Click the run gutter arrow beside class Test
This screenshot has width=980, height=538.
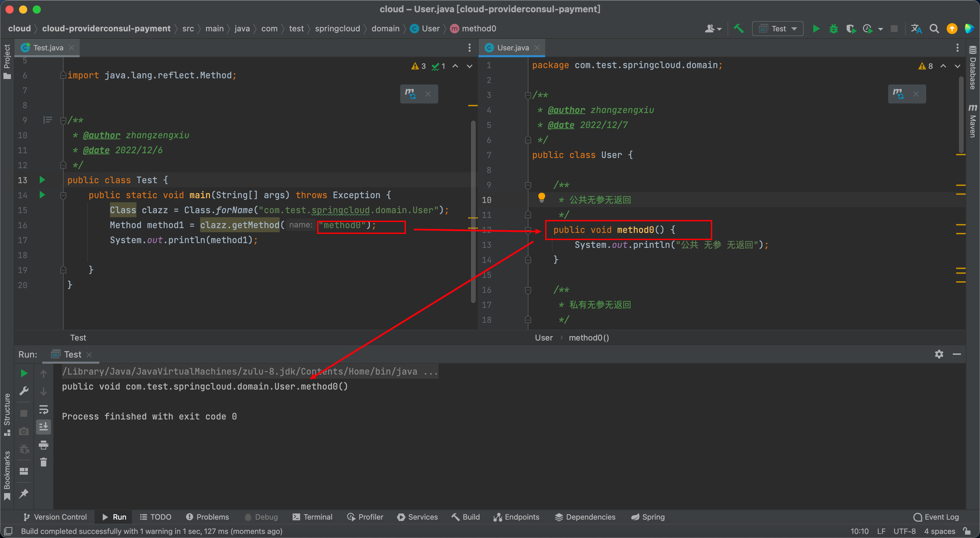click(42, 180)
